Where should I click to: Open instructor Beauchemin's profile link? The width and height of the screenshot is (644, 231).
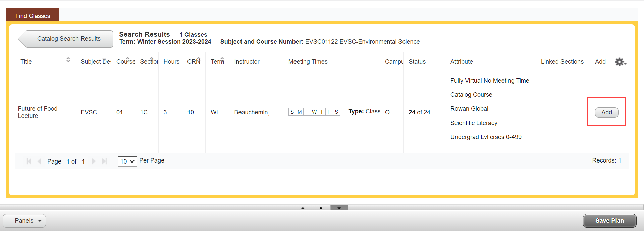click(255, 112)
